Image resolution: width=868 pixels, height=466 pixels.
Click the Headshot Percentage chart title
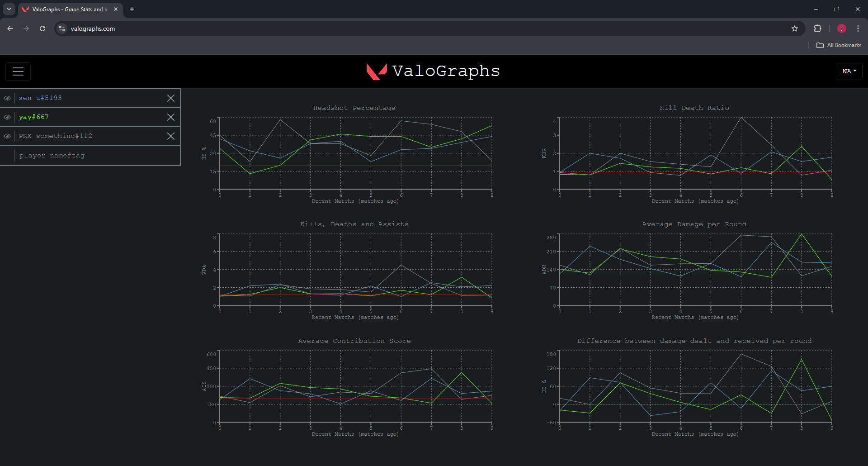point(354,108)
